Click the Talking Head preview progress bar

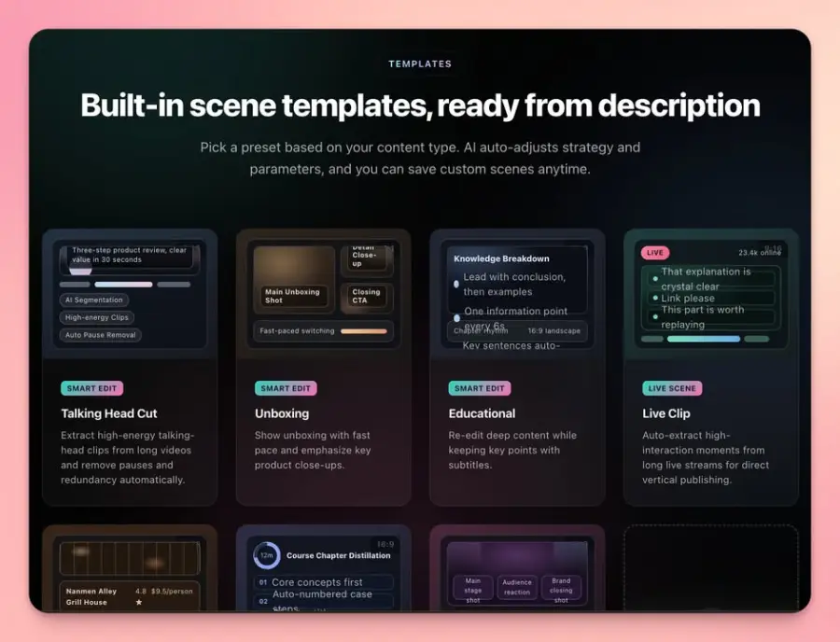tap(125, 285)
